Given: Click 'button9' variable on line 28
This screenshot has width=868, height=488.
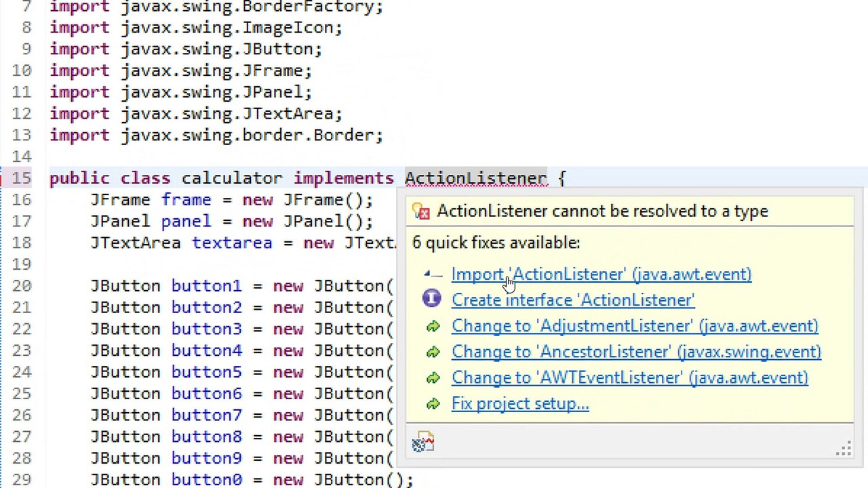Looking at the screenshot, I should coord(206,458).
